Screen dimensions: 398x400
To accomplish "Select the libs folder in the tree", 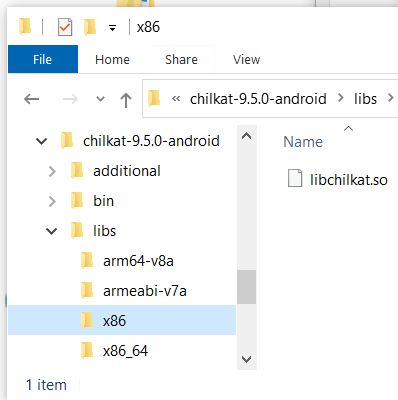I will [104, 231].
